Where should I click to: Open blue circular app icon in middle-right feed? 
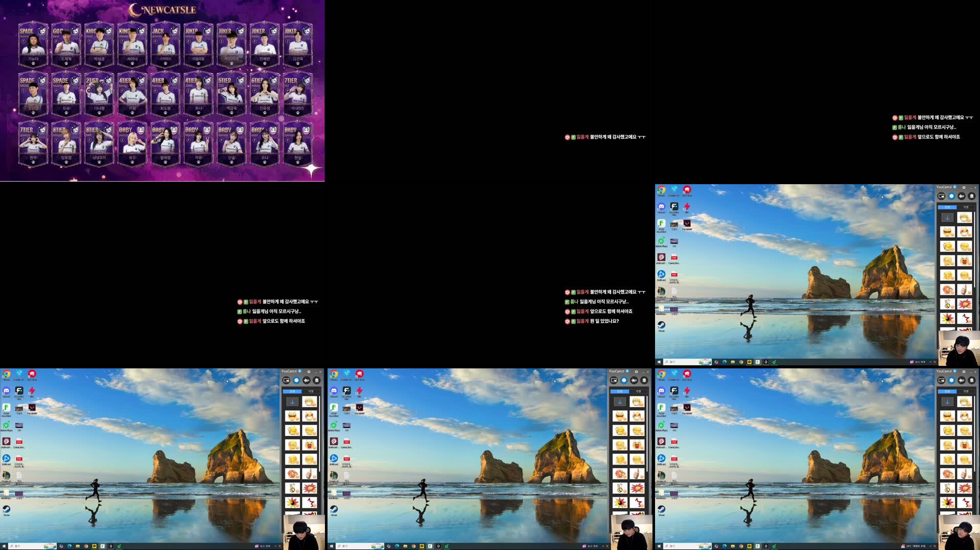661,275
